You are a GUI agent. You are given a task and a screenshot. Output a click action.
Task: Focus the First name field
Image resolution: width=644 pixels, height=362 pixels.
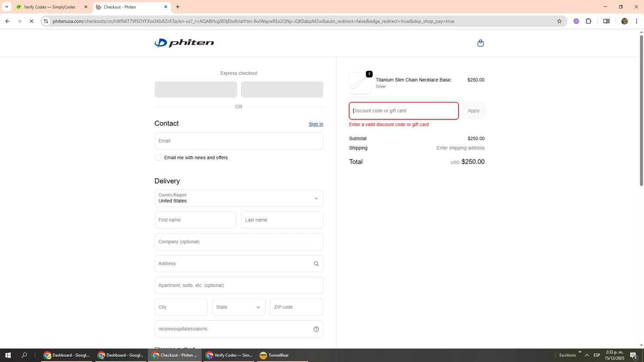[x=195, y=220]
